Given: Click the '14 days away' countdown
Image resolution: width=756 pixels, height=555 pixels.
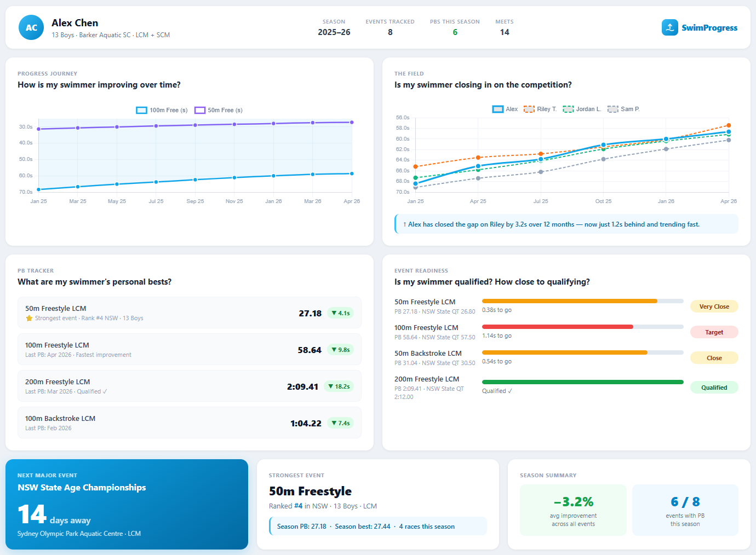Looking at the screenshot, I should 54,514.
